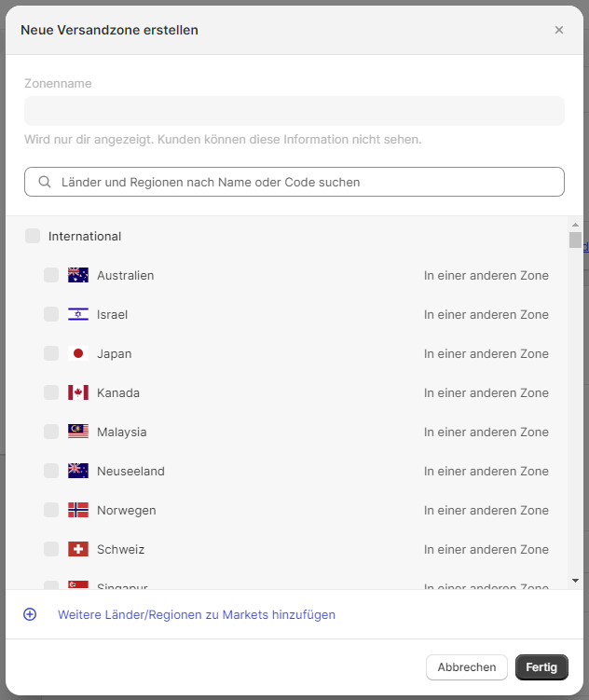Click the Norwegen flag icon
589x700 pixels.
(78, 510)
